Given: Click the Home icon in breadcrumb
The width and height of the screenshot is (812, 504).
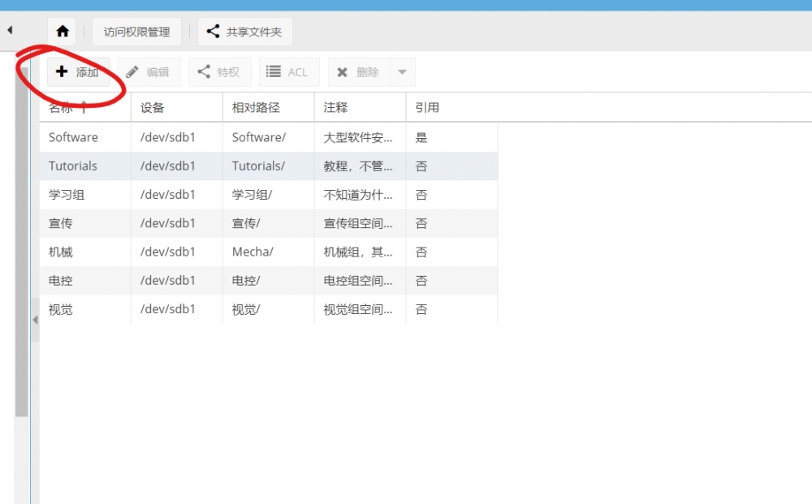Looking at the screenshot, I should click(63, 32).
